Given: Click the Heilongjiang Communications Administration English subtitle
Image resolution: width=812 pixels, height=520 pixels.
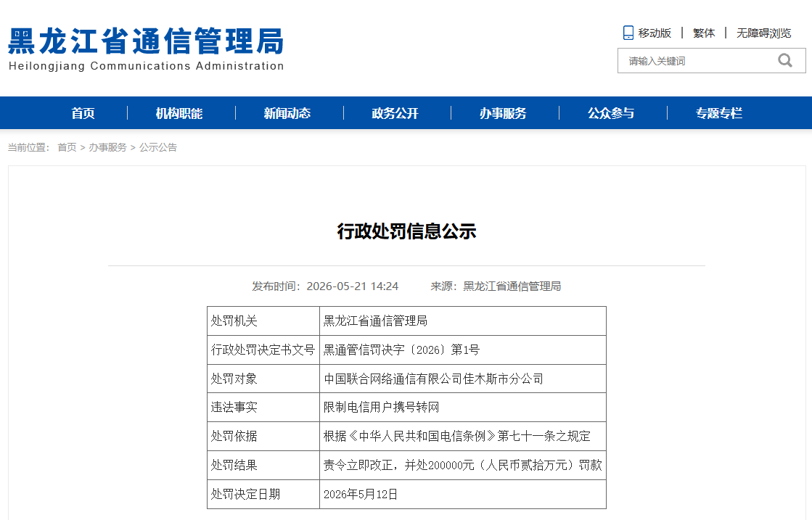Looking at the screenshot, I should (x=146, y=66).
